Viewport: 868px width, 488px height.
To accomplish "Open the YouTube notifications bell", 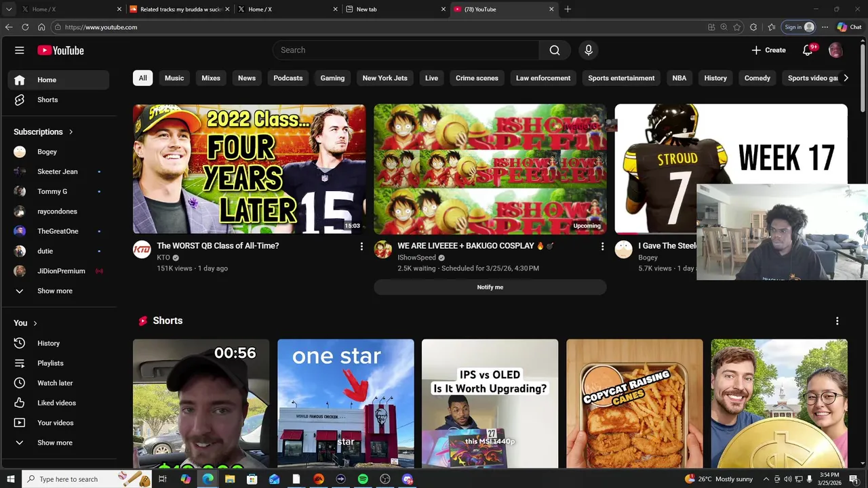I will click(x=808, y=50).
